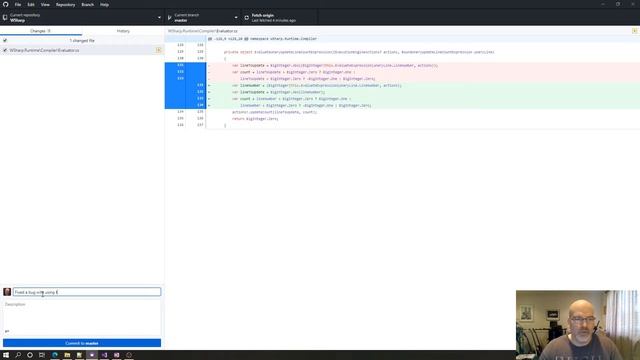Open the Edit menu

pyautogui.click(x=31, y=4)
